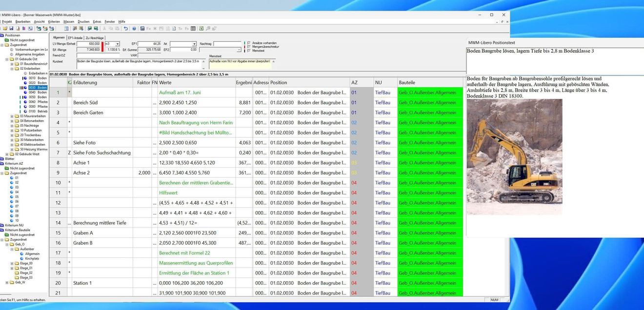The image size is (644, 310).
Task: Click the folder icon of 03 Maurerarbeiten
Action: pyautogui.click(x=17, y=116)
